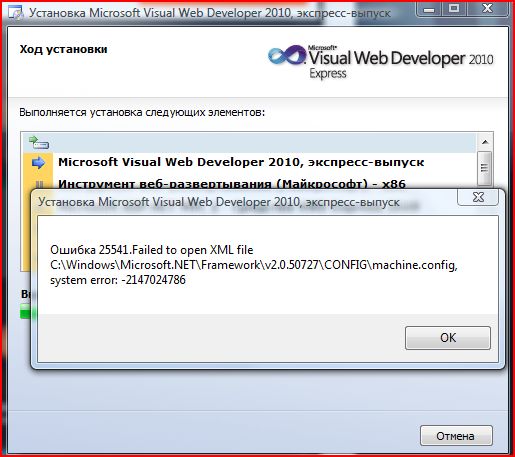The height and width of the screenshot is (457, 515).
Task: Click the system error -2147024786 text
Action: 118,280
